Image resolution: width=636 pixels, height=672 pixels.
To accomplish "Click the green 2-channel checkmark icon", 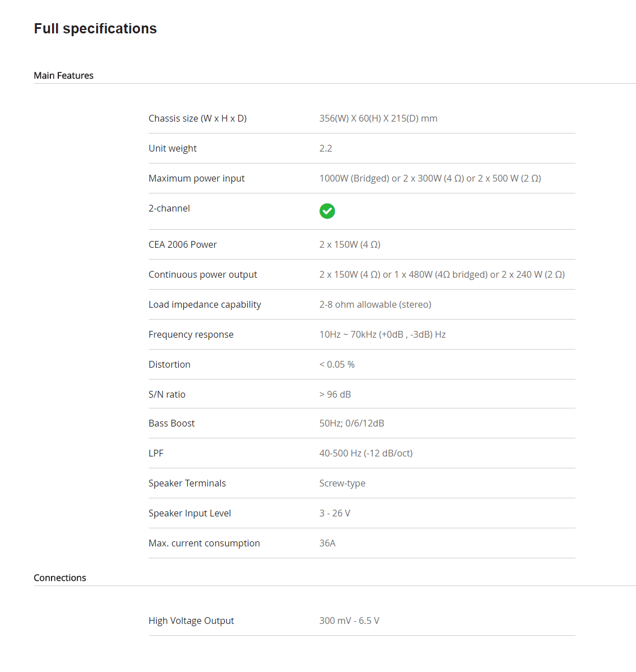I will click(327, 211).
